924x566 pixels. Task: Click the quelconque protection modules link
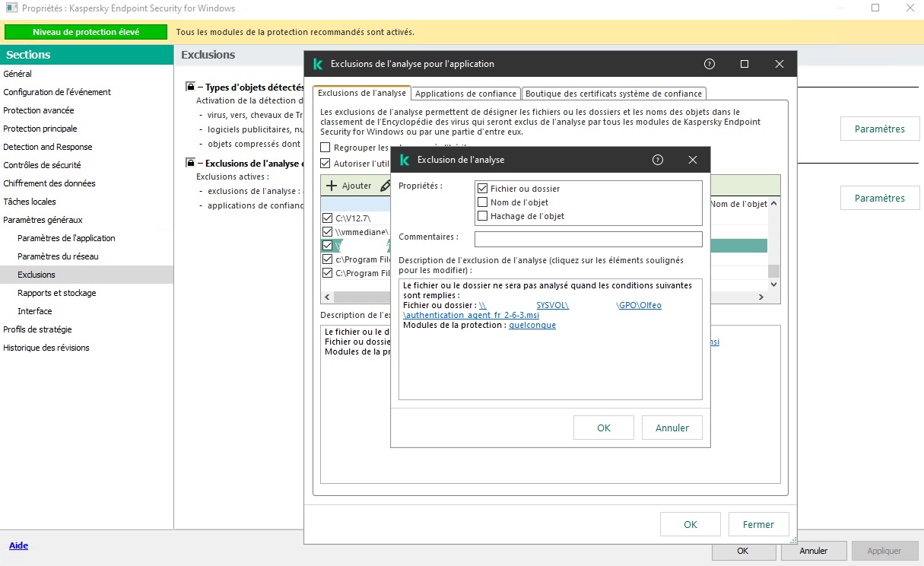pos(532,325)
